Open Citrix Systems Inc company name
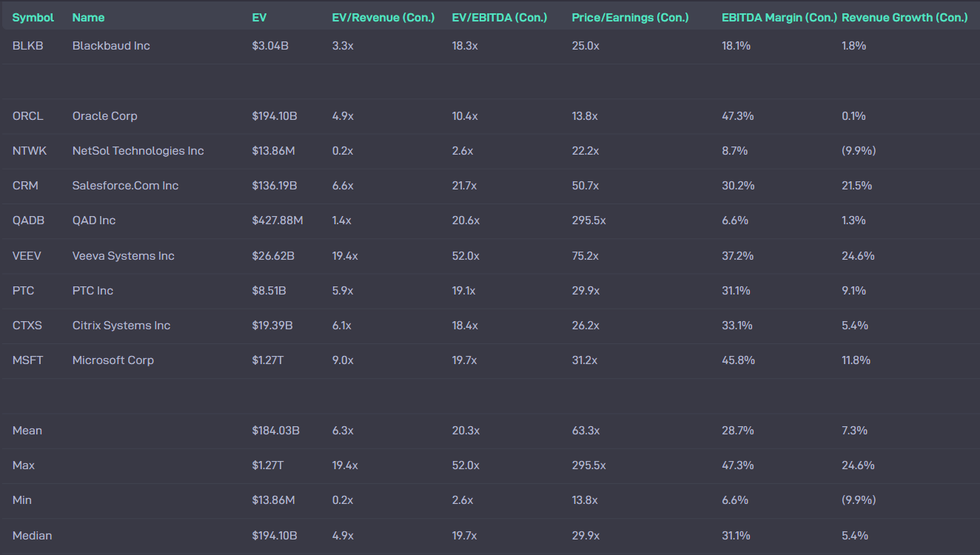 [x=121, y=326]
